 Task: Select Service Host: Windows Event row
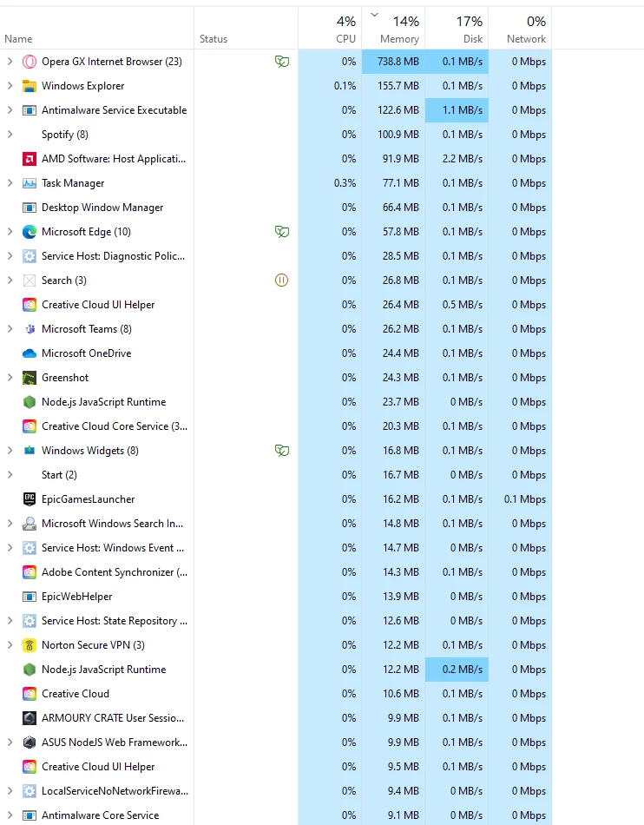[275, 548]
